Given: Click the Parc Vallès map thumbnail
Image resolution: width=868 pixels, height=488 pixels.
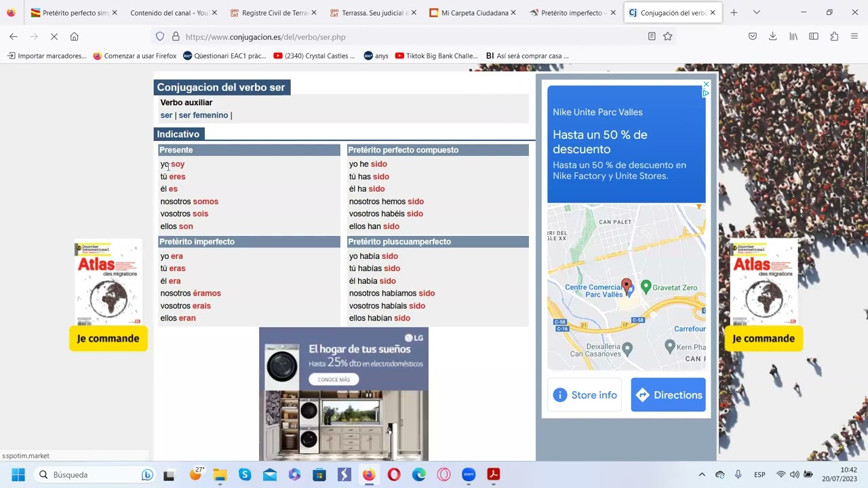Looking at the screenshot, I should (x=627, y=287).
